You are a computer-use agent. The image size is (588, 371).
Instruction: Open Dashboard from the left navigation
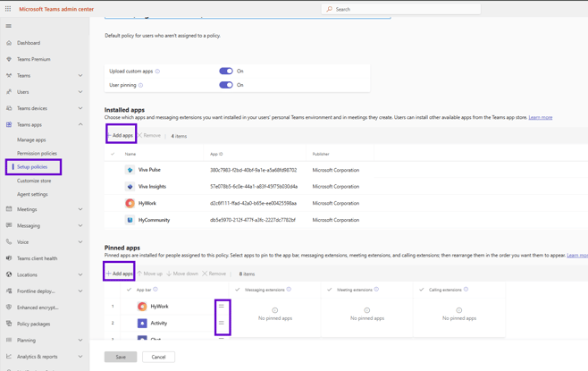click(29, 43)
